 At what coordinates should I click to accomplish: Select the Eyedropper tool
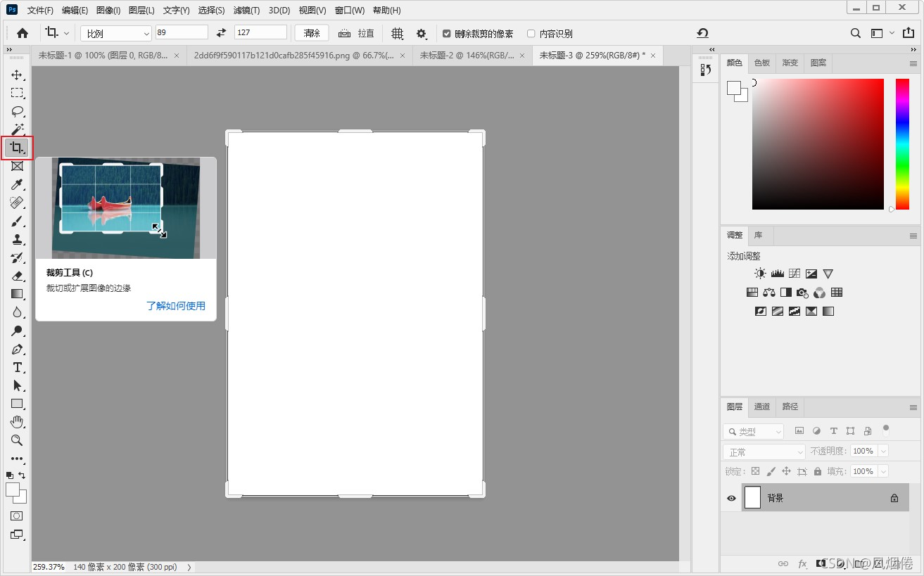[x=17, y=184]
